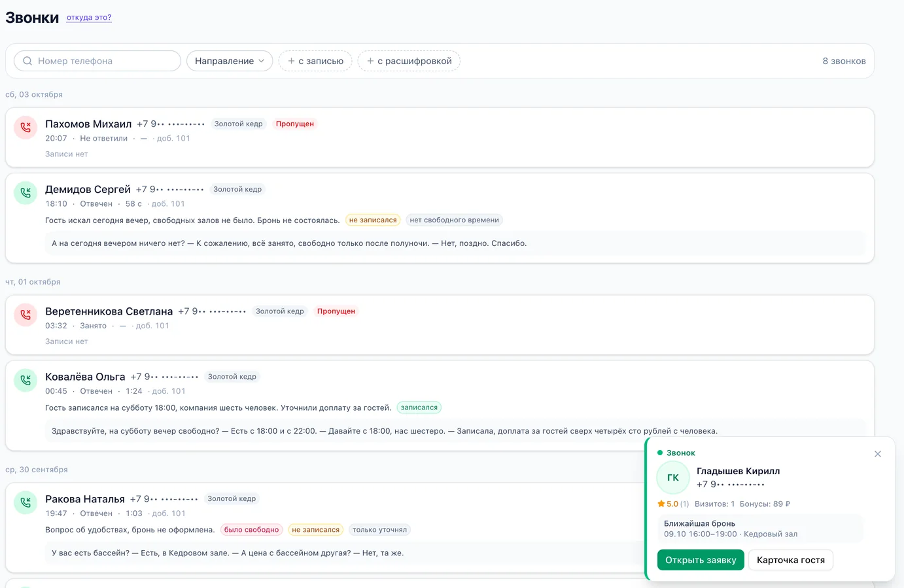This screenshot has width=904, height=588.
Task: Click incoming call icon for Демидов Сергей
Action: [26, 193]
